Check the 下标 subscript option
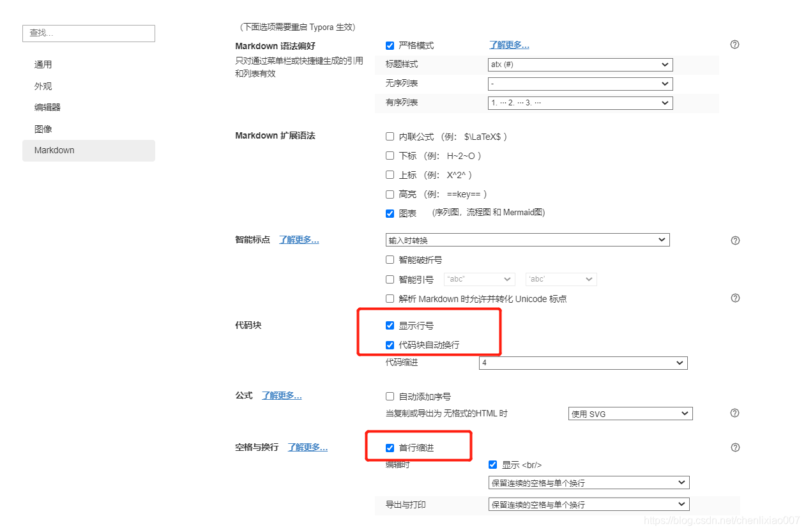The width and height of the screenshot is (806, 532). 390,155
